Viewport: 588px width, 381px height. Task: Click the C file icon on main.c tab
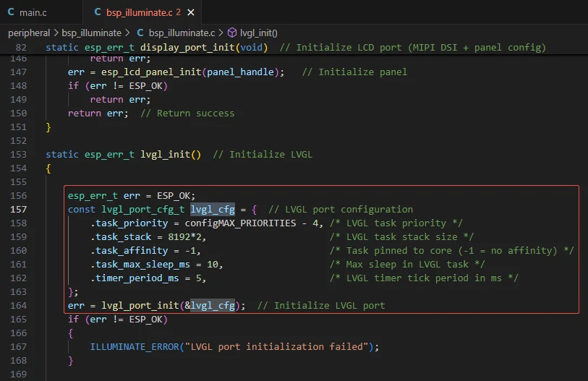point(11,11)
